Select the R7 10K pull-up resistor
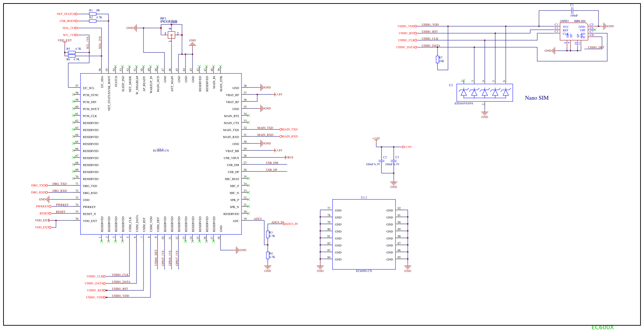 click(x=437, y=59)
